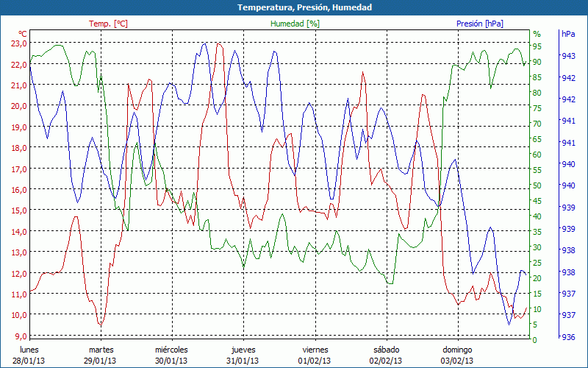Click the chart title Temperatura, Presión, Humedad
The width and height of the screenshot is (588, 368).
point(294,7)
